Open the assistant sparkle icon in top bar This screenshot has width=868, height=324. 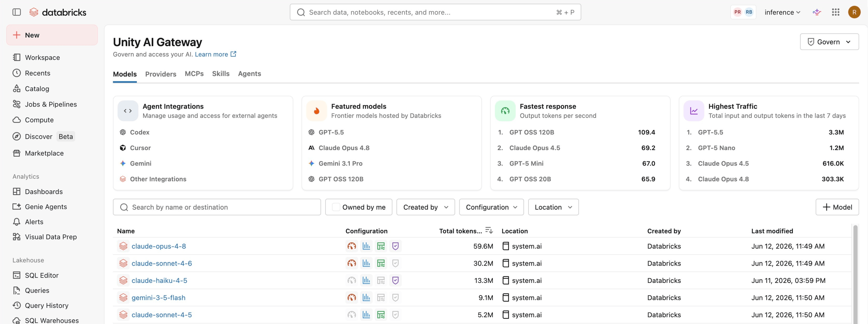point(816,12)
